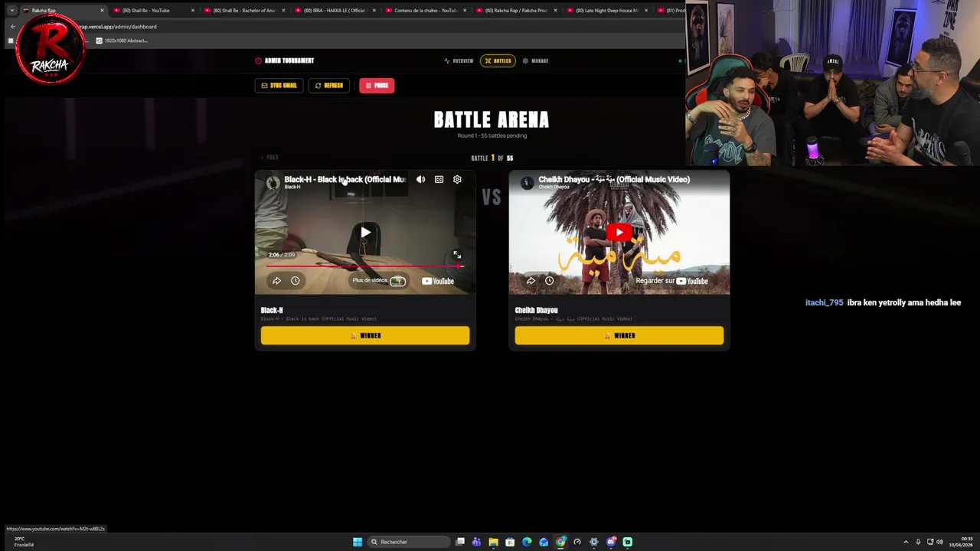This screenshot has width=980, height=551.
Task: Open the green app icon on taskbar
Action: click(x=628, y=542)
